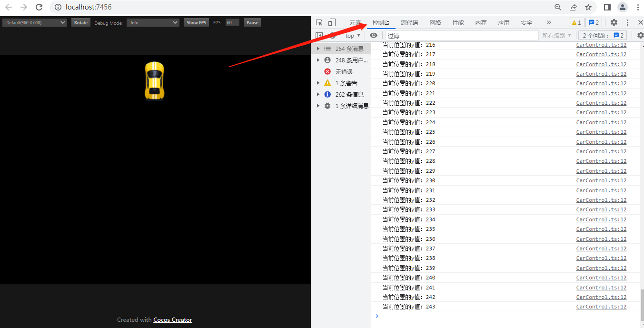The width and height of the screenshot is (644, 328).
Task: Select the yellow warning triangle in sidebar
Action: click(x=327, y=83)
